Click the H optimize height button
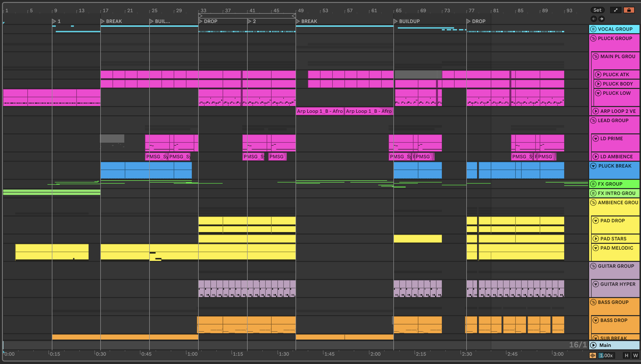 click(x=627, y=355)
